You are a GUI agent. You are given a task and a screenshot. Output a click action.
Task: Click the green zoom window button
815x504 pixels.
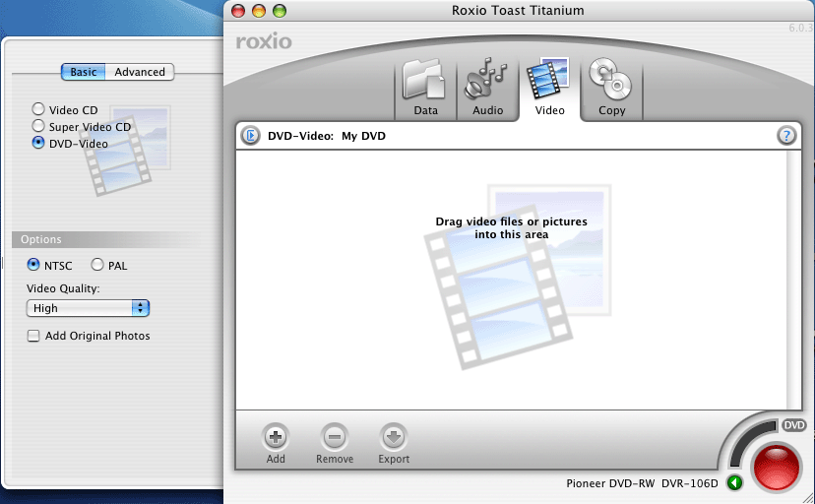(x=280, y=11)
